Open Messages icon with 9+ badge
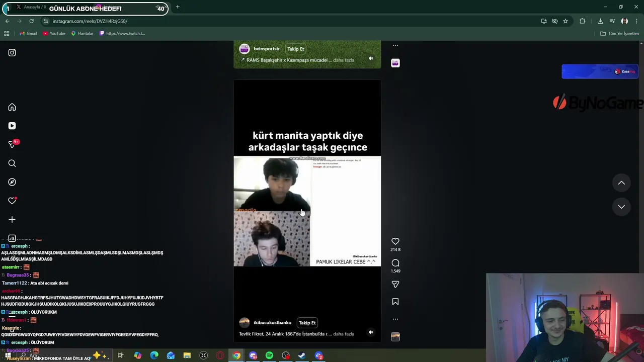The height and width of the screenshot is (362, 644). click(12, 144)
